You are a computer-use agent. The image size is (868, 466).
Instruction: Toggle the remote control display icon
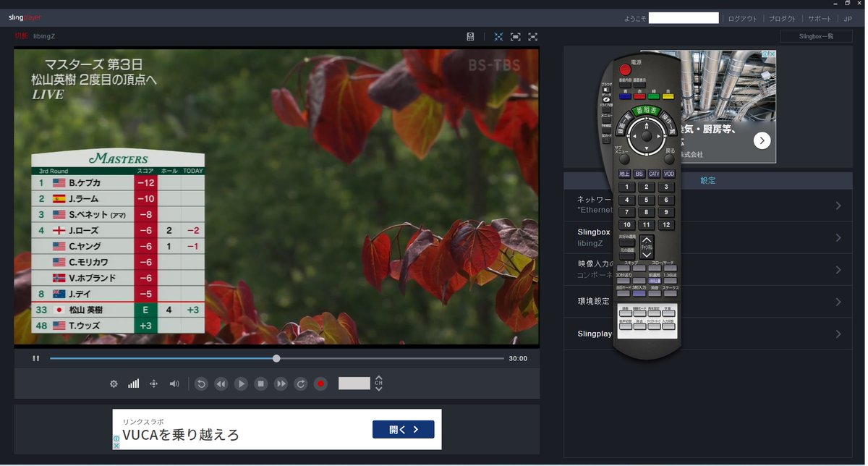pyautogui.click(x=470, y=36)
